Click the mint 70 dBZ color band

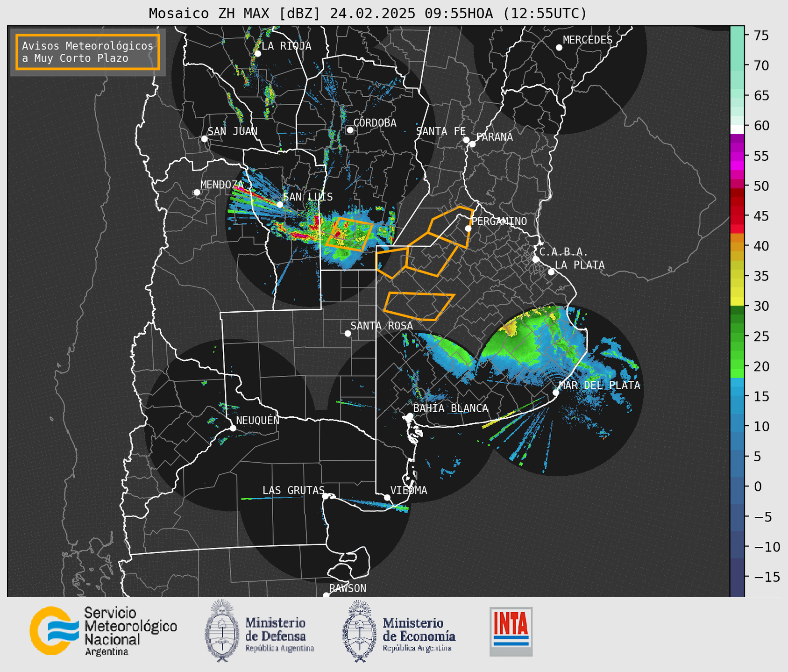737,65
